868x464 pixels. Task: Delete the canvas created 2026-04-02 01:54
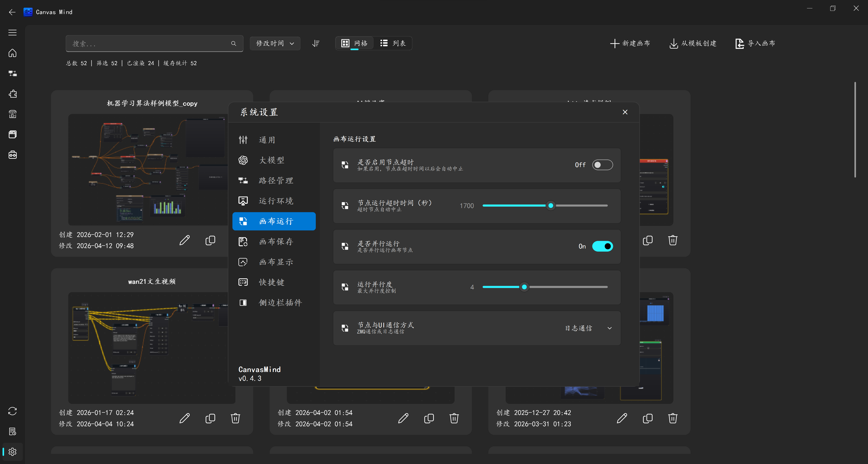(x=454, y=418)
